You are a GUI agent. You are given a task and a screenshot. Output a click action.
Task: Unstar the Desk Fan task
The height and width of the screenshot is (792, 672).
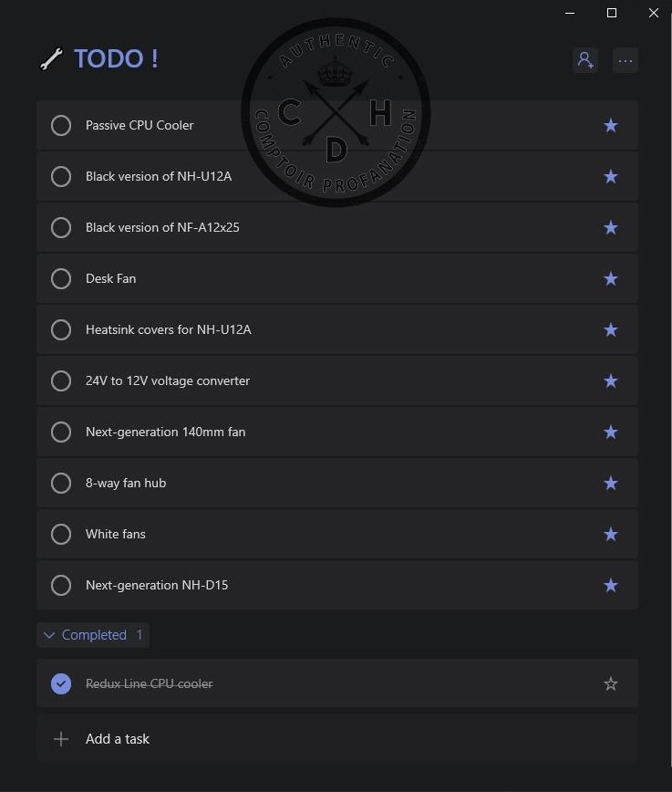[x=611, y=278]
